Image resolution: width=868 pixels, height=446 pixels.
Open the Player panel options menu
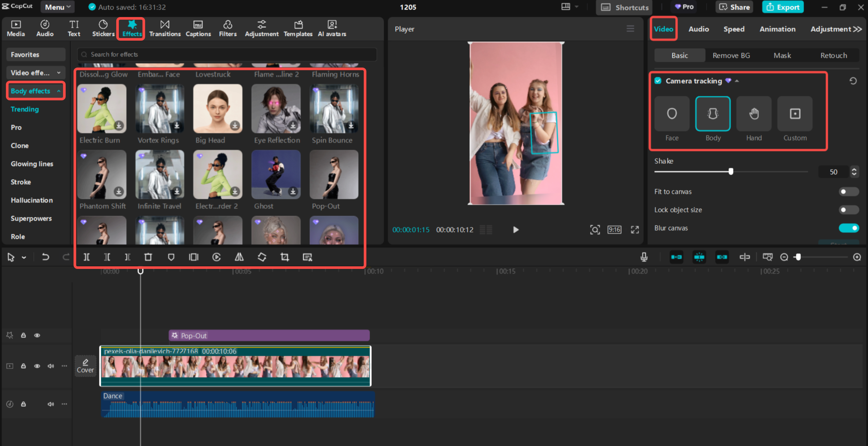(x=630, y=29)
